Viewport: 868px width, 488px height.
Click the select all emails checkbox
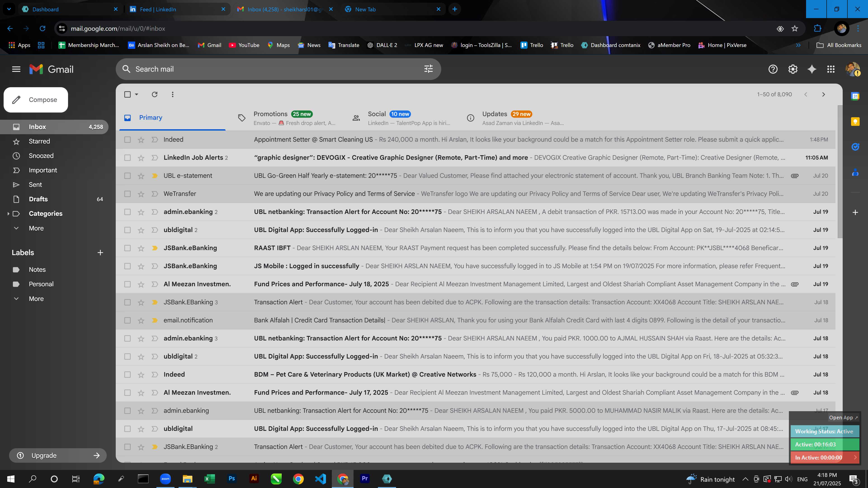coord(127,94)
